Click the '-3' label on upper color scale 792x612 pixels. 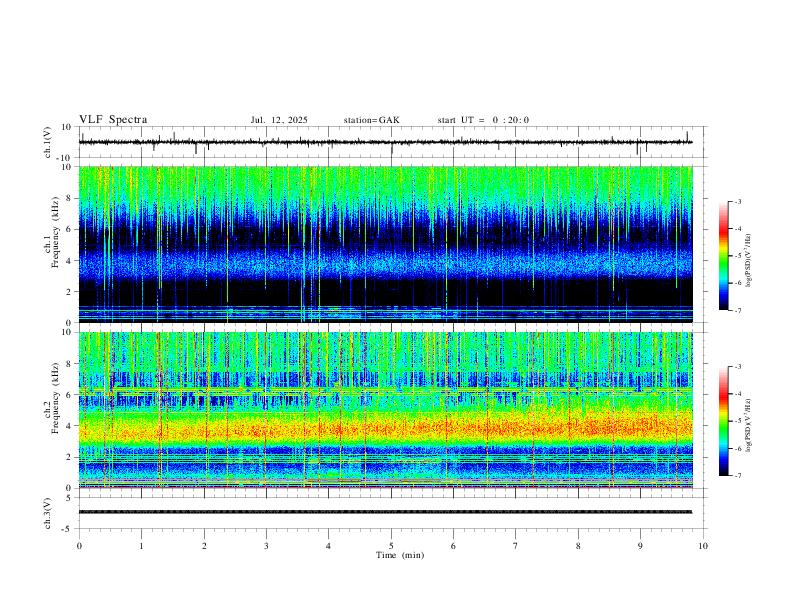point(737,201)
